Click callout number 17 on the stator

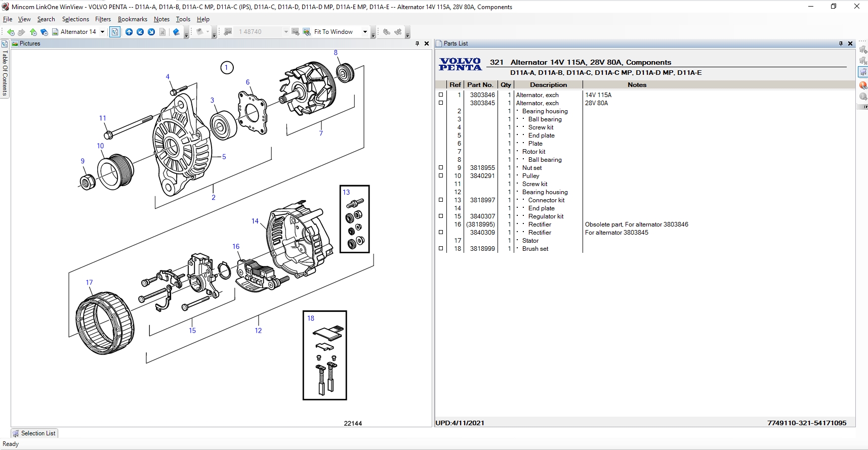click(x=89, y=283)
